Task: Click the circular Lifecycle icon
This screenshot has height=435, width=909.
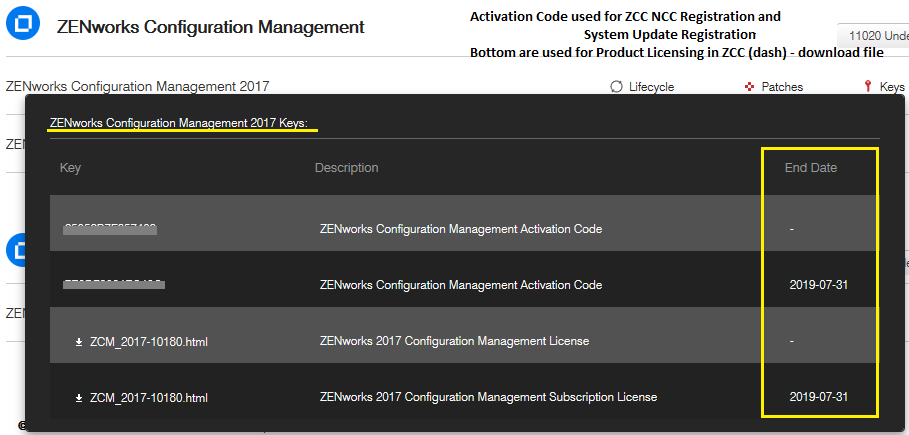Action: click(x=617, y=87)
